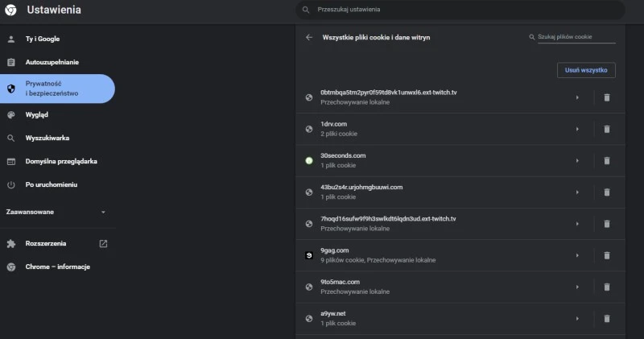This screenshot has width=644, height=339.
Task: Open Wygląd settings page
Action: pos(37,114)
